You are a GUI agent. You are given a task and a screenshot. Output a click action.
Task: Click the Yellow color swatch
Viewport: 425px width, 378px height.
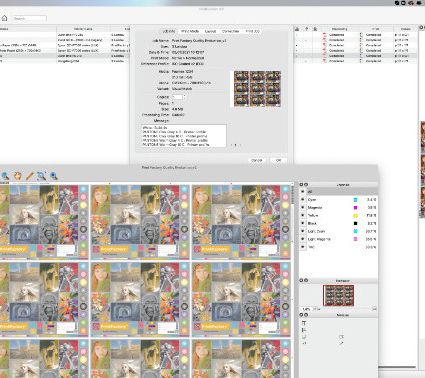pos(355,215)
